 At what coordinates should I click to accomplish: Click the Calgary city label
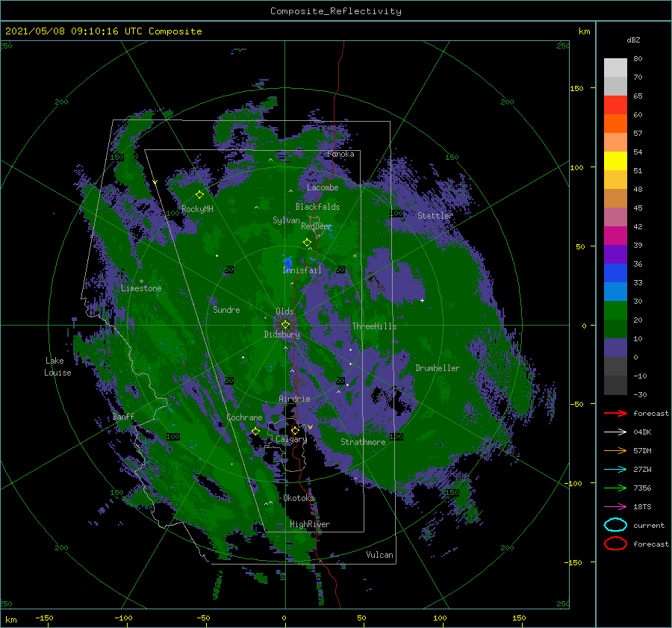(x=291, y=439)
